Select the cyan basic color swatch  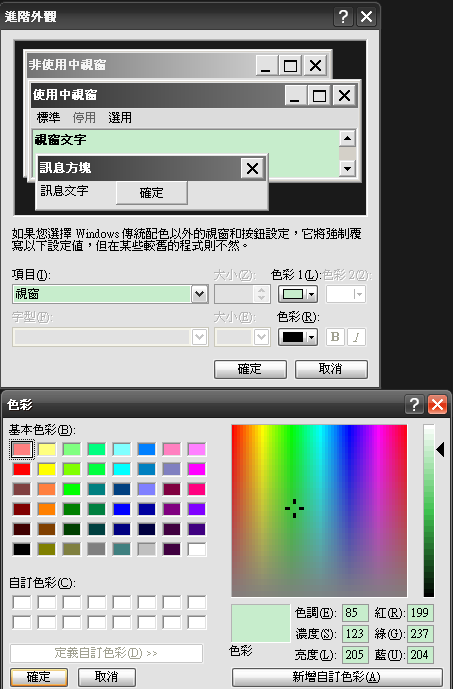pyautogui.click(x=122, y=469)
